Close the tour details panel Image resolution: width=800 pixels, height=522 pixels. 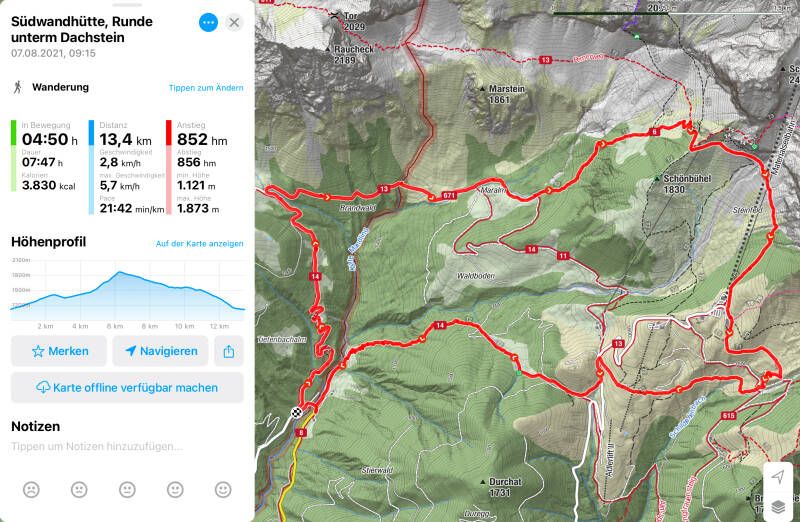click(x=234, y=22)
